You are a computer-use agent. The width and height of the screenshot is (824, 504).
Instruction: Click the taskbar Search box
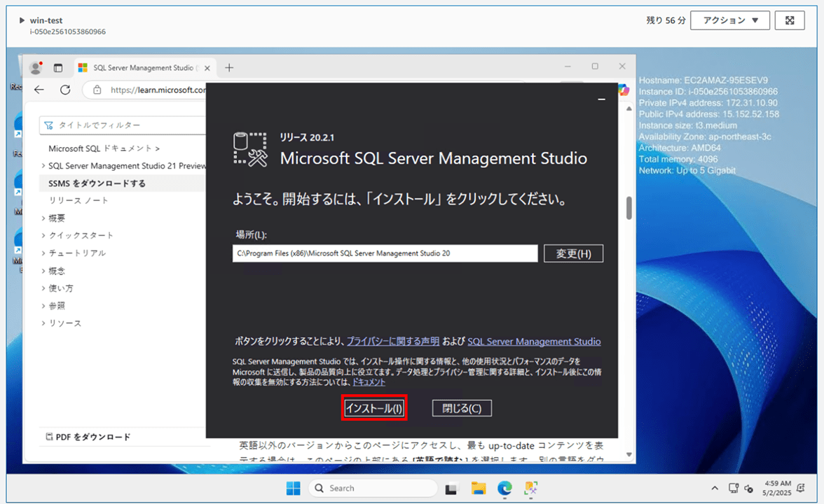click(x=373, y=489)
